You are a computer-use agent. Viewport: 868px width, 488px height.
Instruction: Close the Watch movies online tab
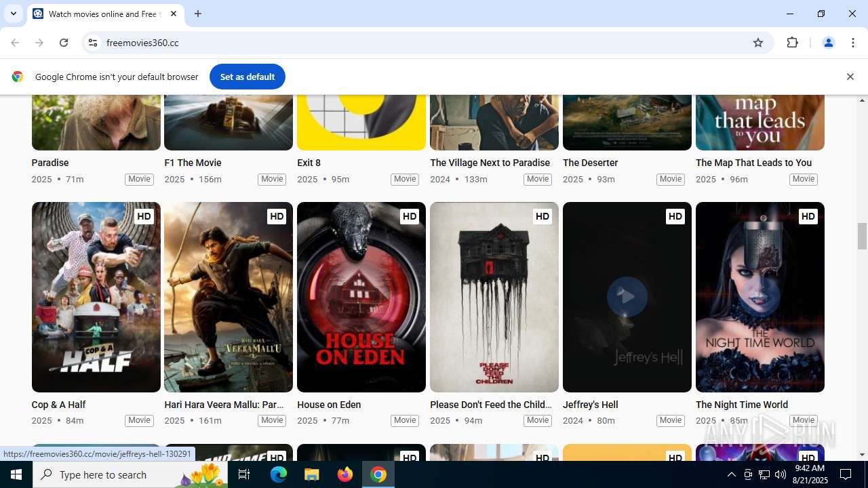click(x=174, y=14)
